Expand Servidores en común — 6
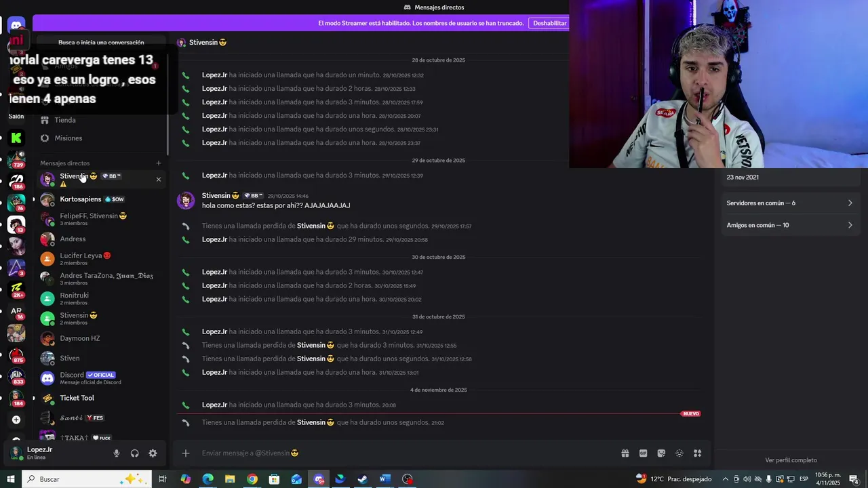 790,203
